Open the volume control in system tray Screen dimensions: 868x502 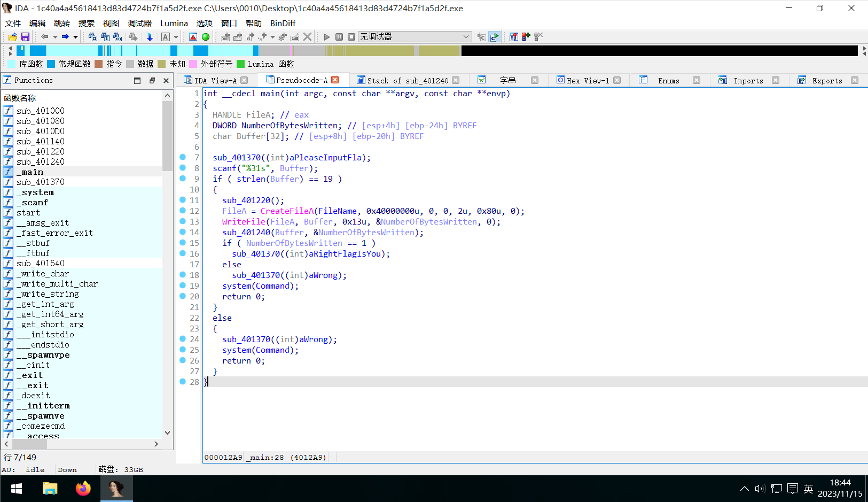pyautogui.click(x=760, y=489)
